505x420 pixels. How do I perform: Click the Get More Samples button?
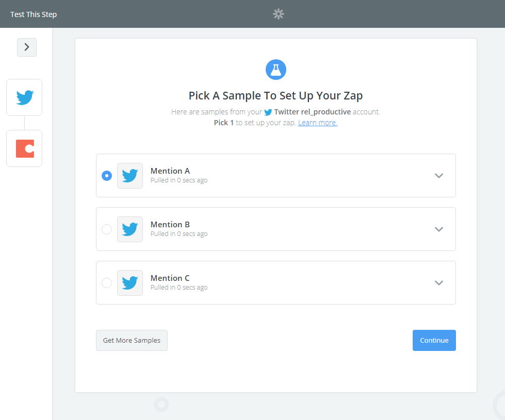132,341
